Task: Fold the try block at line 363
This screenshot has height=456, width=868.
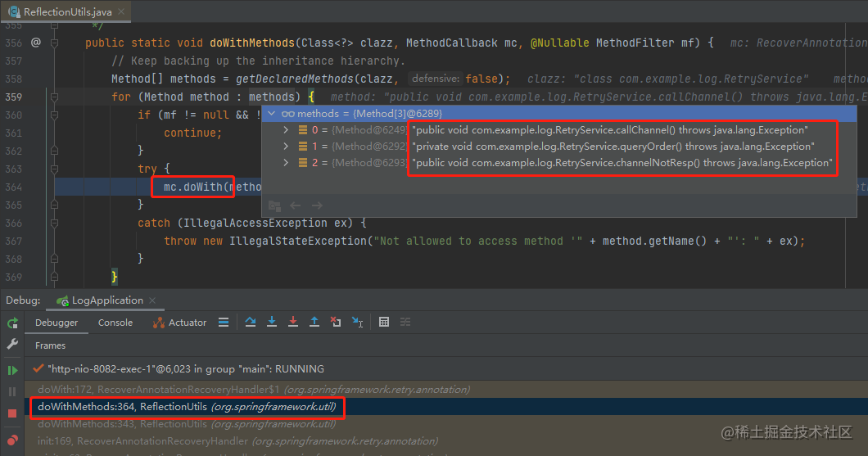Action: pos(54,169)
